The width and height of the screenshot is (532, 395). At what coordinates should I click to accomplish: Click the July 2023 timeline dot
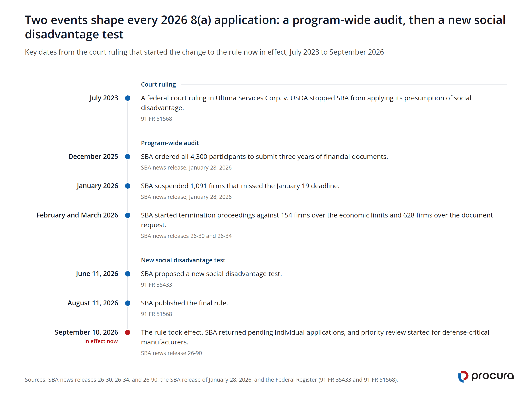(x=128, y=98)
